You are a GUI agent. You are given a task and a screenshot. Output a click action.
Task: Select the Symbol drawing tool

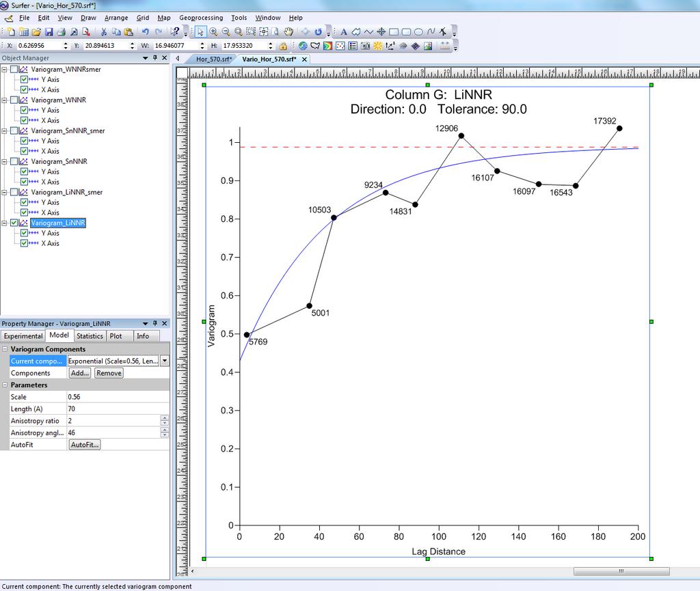[x=381, y=31]
